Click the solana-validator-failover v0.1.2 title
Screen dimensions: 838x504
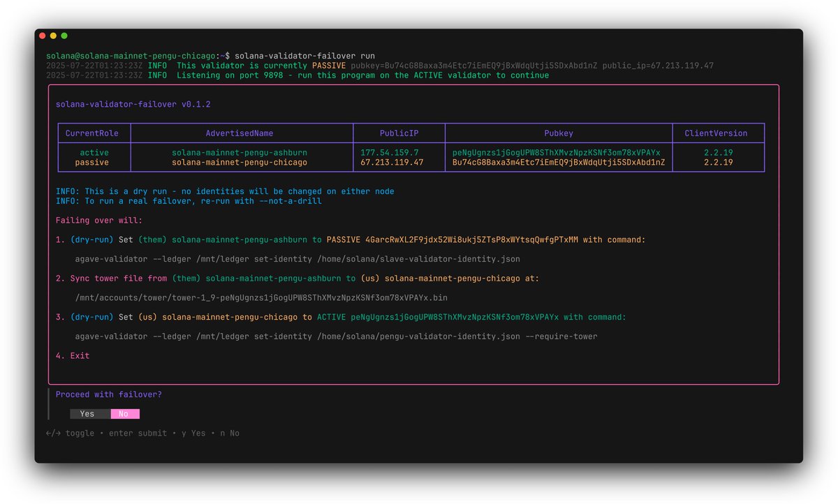pos(133,105)
